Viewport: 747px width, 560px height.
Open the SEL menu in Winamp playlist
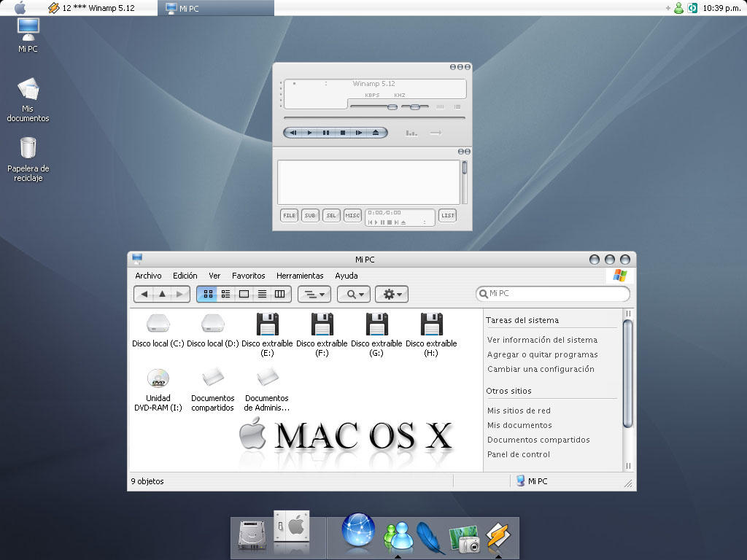point(331,215)
